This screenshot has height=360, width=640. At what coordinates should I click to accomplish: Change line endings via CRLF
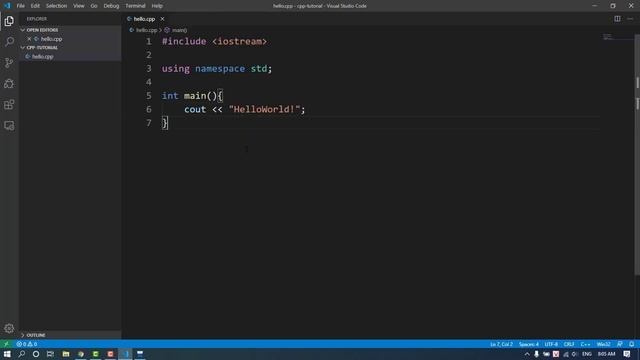click(569, 344)
